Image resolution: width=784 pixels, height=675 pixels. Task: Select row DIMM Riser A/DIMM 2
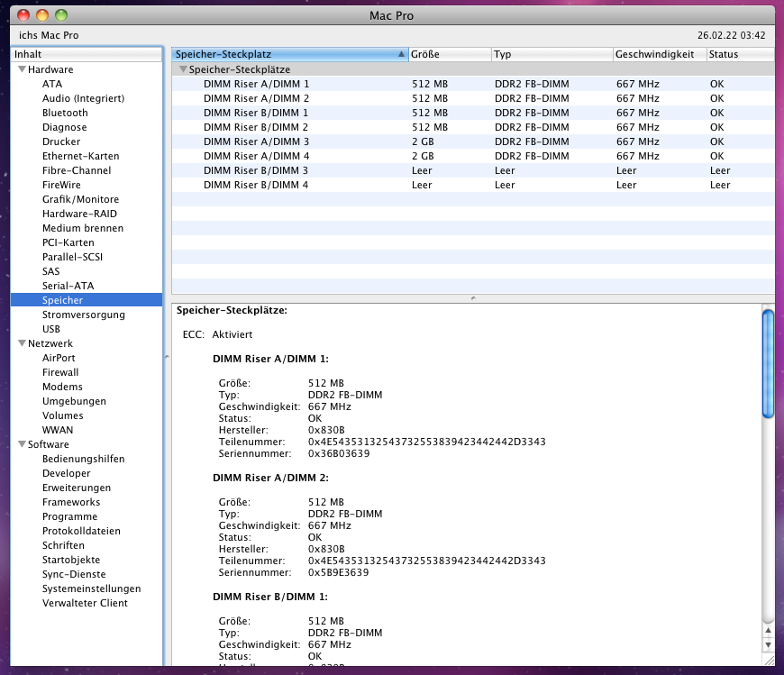pos(473,98)
